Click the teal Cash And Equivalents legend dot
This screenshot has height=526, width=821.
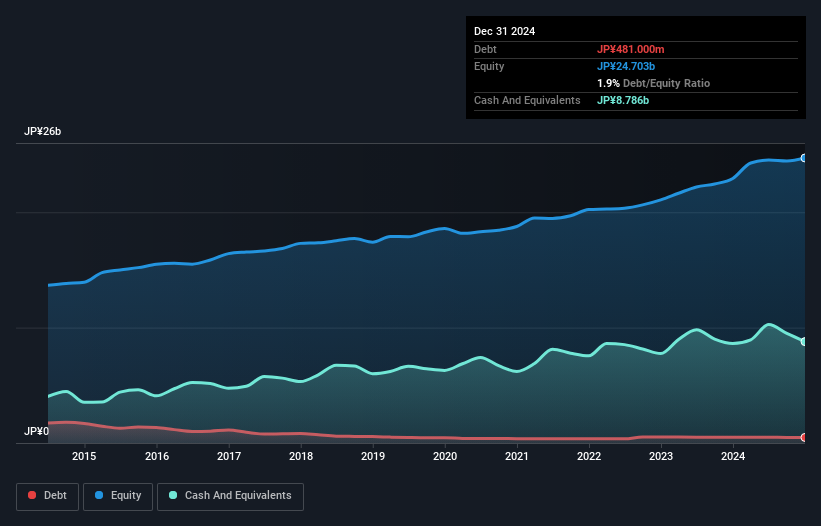point(173,495)
